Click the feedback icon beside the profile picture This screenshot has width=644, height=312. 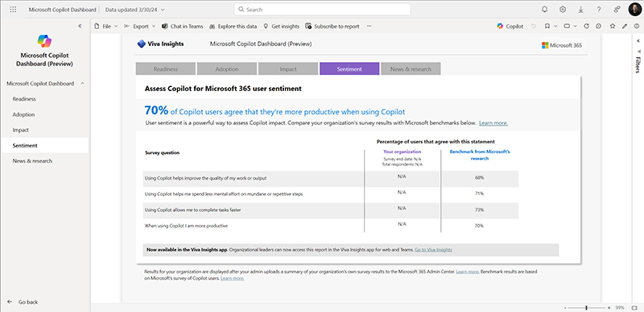617,10
